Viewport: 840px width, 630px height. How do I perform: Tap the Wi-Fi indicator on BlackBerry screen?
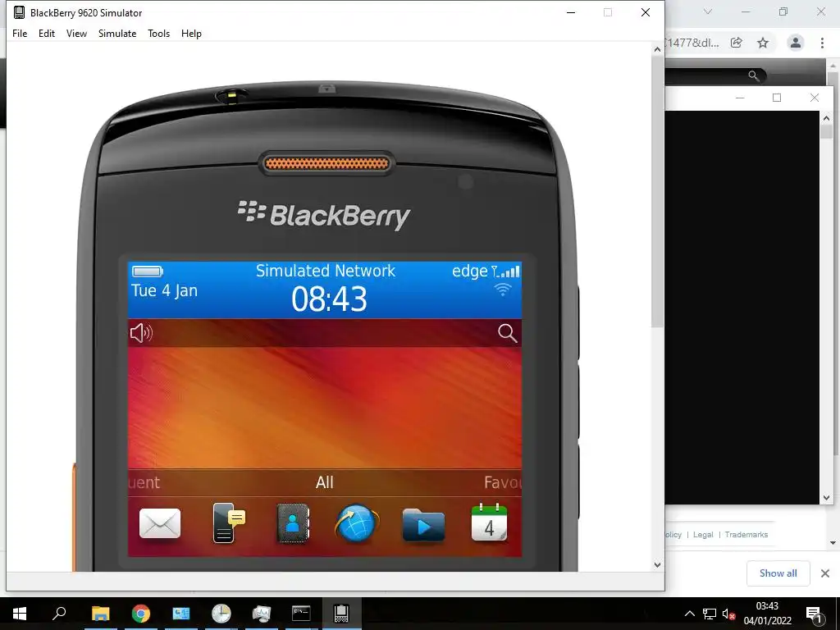point(503,290)
